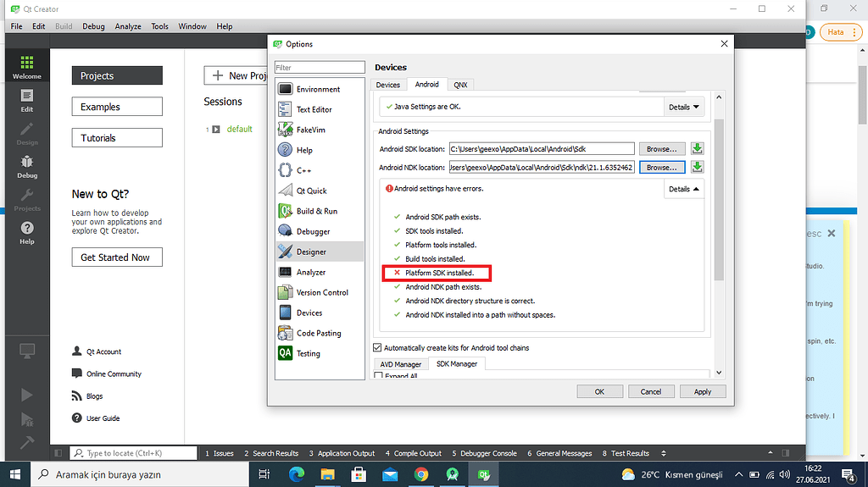This screenshot has height=487, width=868.
Task: Open the Examples page
Action: tap(117, 107)
